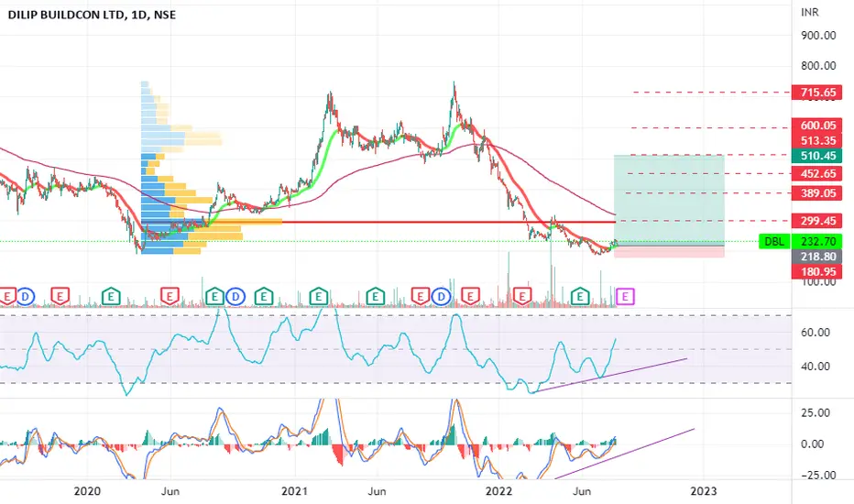This screenshot has width=854, height=504.
Task: Click the 800.00 price axis label
Action: [818, 66]
